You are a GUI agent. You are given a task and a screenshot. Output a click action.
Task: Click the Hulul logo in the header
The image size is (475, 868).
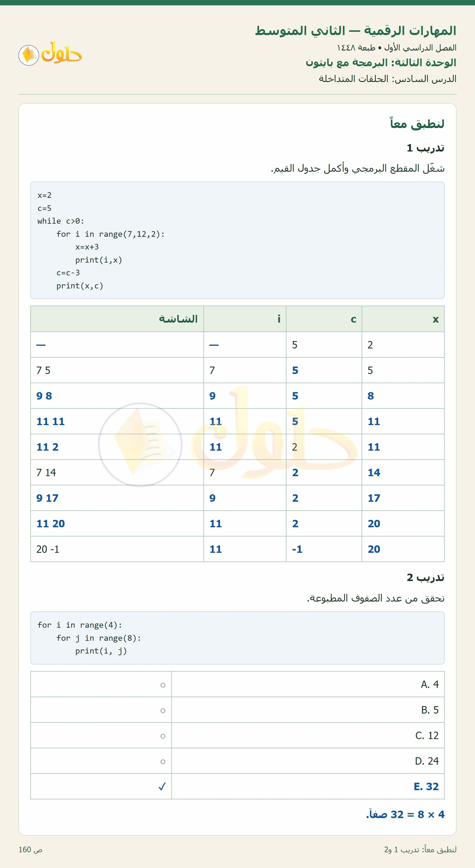[x=50, y=54]
